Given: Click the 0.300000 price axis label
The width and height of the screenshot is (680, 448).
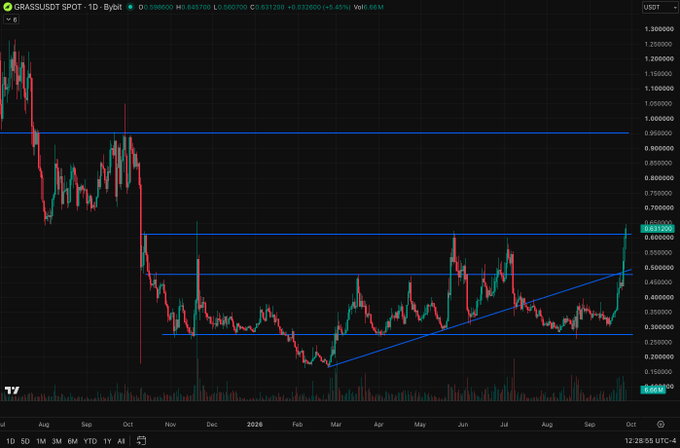Looking at the screenshot, I should point(659,327).
